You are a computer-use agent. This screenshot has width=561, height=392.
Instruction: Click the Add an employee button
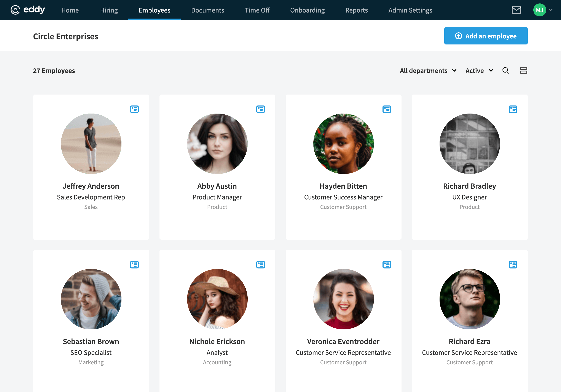486,36
